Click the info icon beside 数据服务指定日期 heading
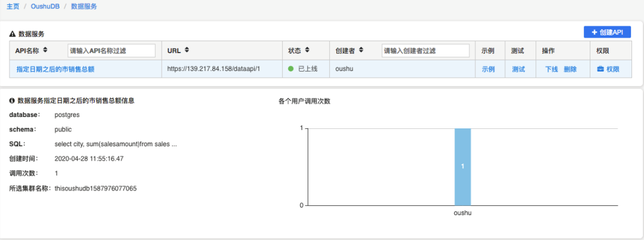This screenshot has width=644, height=240. pos(12,100)
